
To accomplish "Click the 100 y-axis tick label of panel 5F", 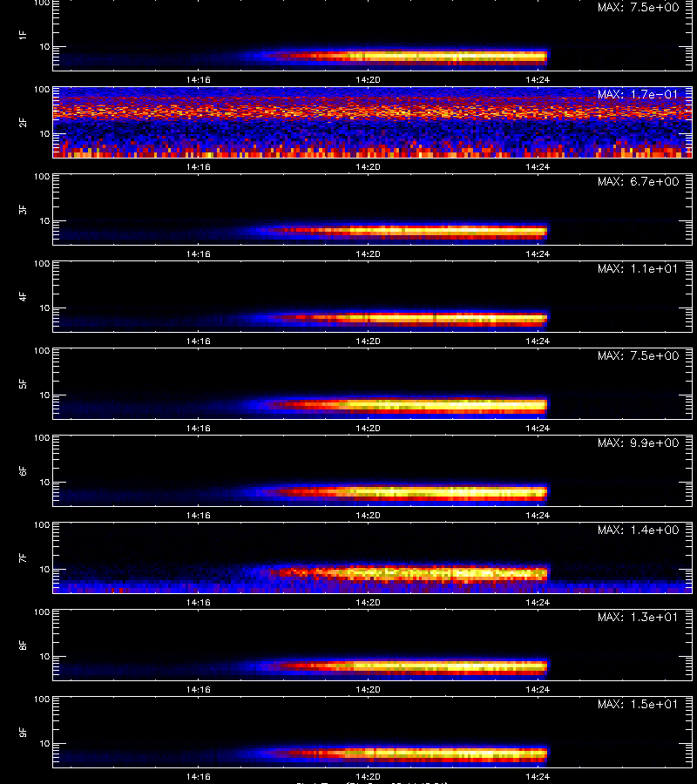I will [42, 350].
